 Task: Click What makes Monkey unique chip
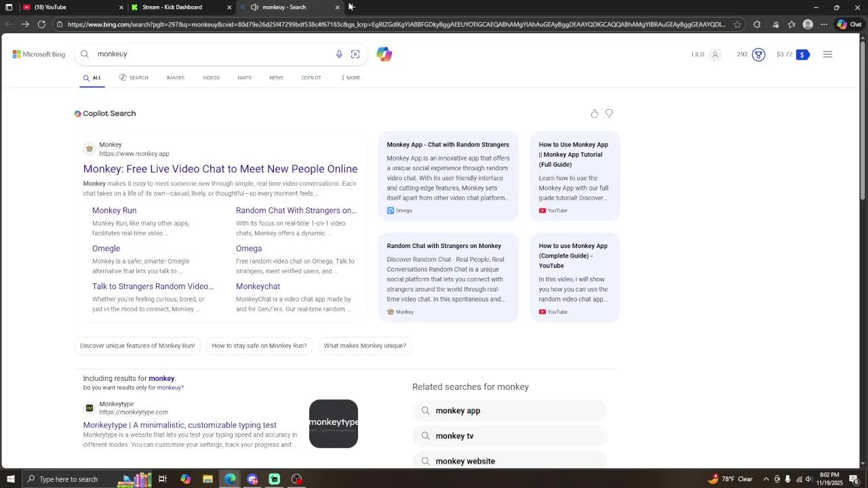[365, 346]
